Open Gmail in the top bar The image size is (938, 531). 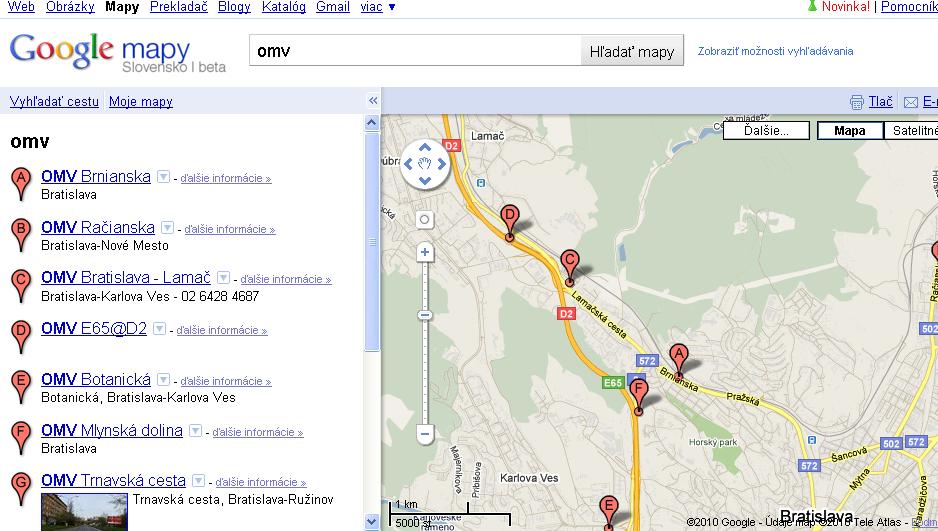[333, 7]
